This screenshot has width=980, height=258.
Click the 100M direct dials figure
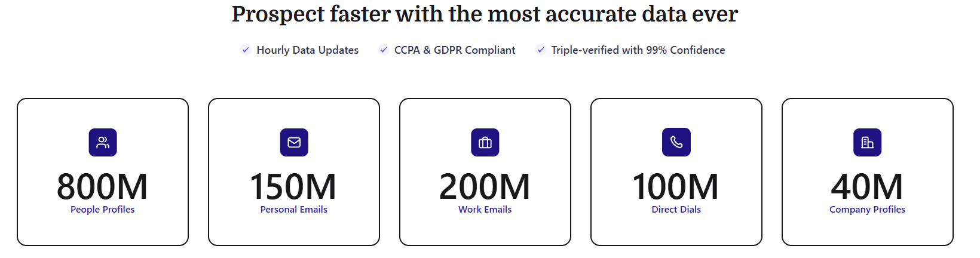pos(676,186)
